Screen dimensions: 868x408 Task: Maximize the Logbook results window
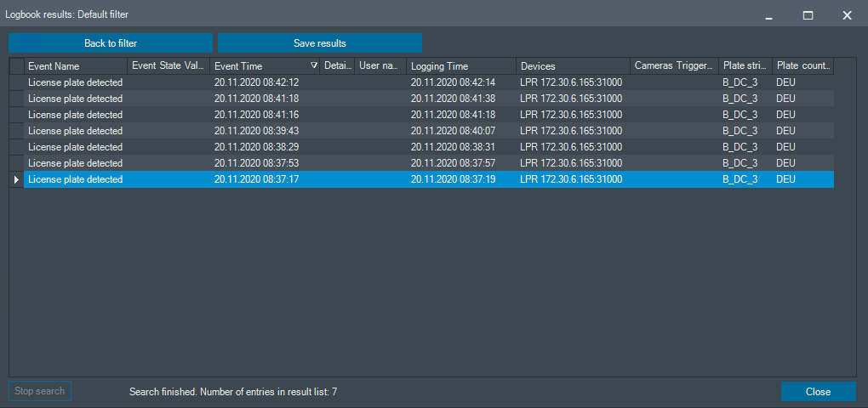point(808,15)
